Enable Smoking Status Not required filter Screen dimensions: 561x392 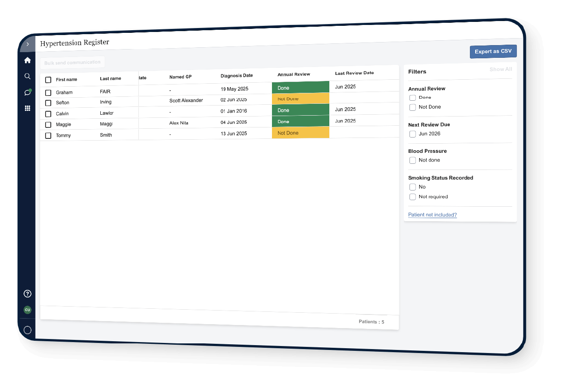point(413,197)
